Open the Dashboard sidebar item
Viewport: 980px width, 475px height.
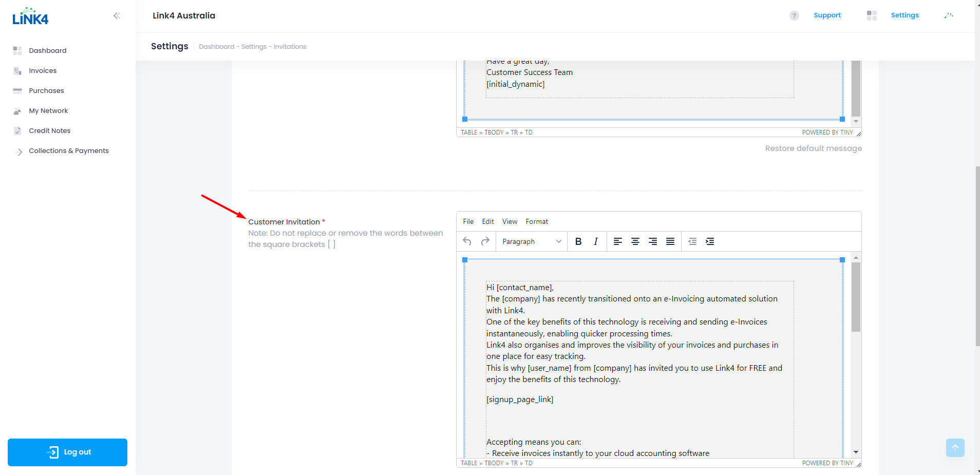pos(48,50)
